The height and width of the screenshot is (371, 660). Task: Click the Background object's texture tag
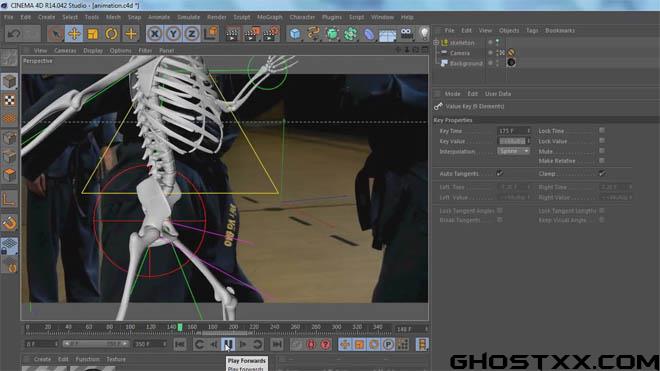pos(511,62)
